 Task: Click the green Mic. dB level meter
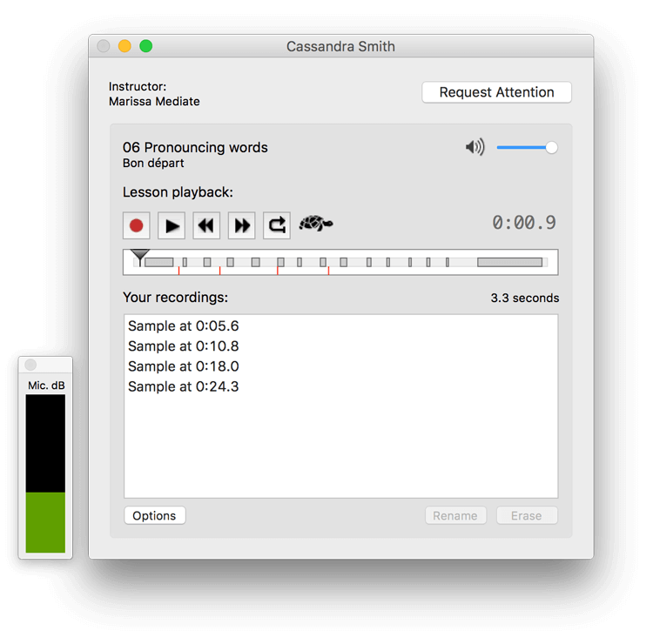click(45, 522)
